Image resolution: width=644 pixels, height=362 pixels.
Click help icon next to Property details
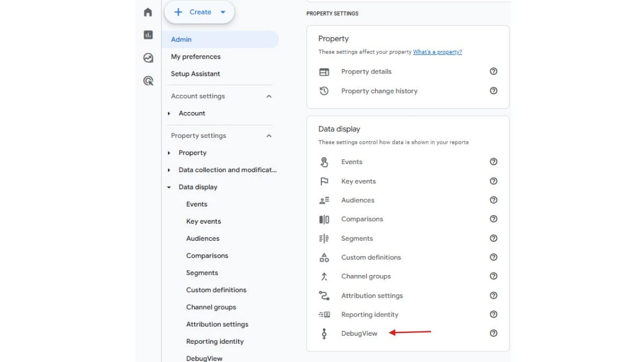(493, 71)
